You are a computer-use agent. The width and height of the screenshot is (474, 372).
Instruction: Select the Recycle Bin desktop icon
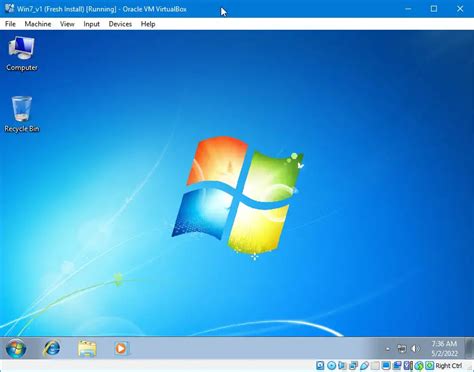(x=22, y=114)
